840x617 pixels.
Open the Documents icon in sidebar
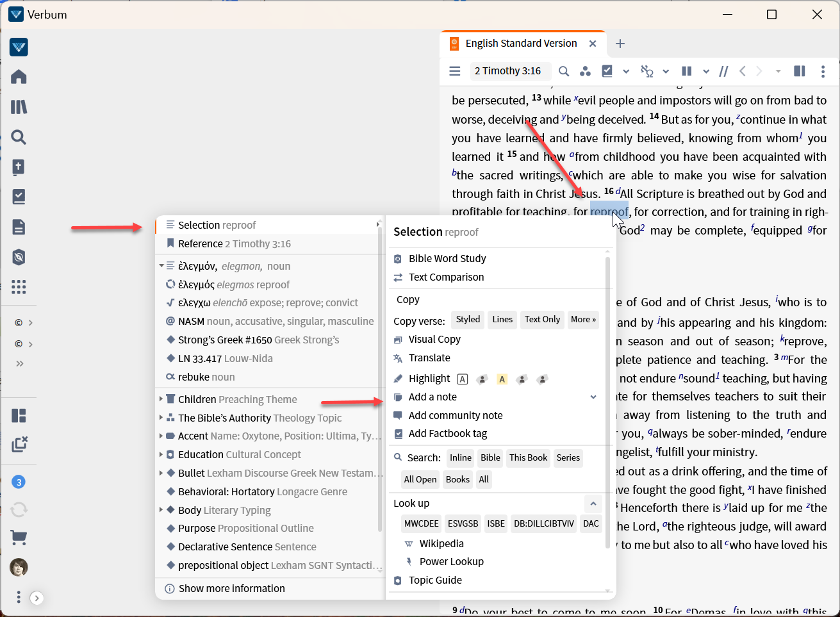click(x=19, y=227)
